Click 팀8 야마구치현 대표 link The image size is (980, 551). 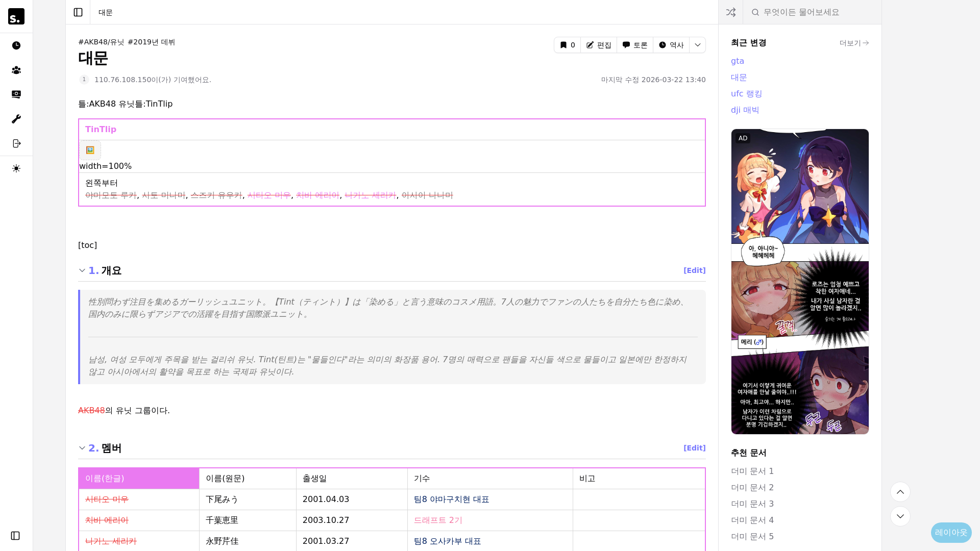tap(451, 499)
